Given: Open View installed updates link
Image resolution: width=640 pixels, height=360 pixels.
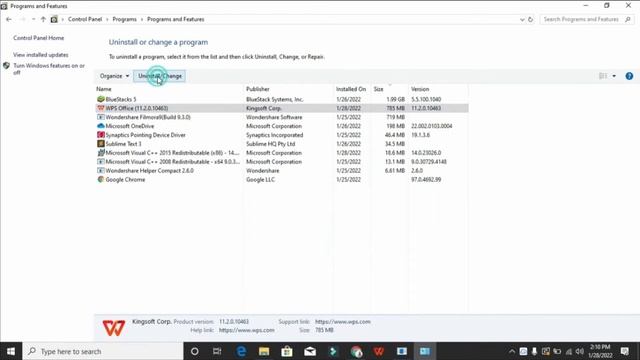Looking at the screenshot, I should pyautogui.click(x=40, y=55).
